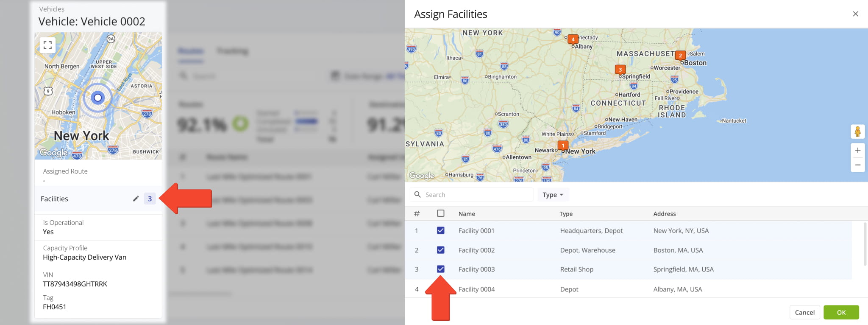This screenshot has width=868, height=325.
Task: Zoom out on the facilities map
Action: click(x=857, y=165)
